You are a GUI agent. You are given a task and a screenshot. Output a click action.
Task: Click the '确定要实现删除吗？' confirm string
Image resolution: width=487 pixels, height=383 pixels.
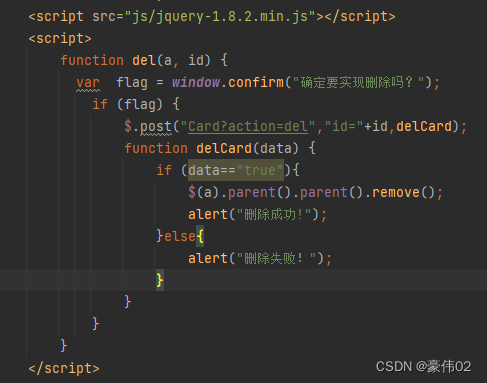pyautogui.click(x=358, y=82)
